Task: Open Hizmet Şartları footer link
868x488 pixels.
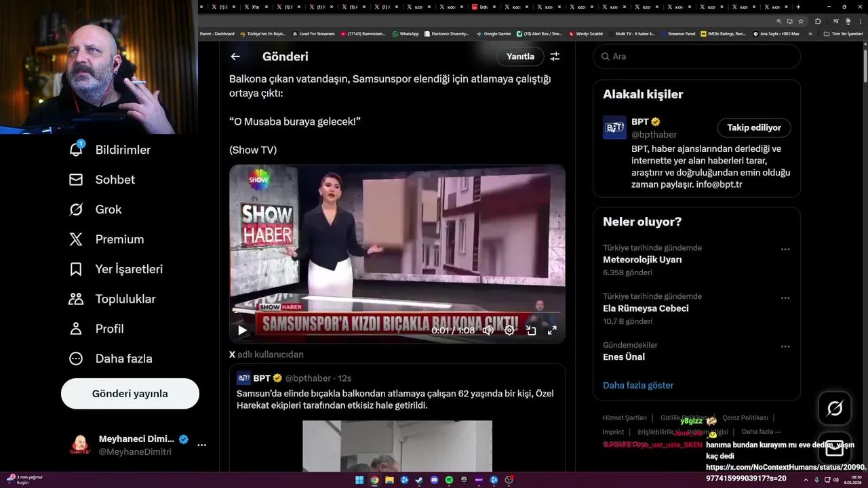Action: point(625,418)
